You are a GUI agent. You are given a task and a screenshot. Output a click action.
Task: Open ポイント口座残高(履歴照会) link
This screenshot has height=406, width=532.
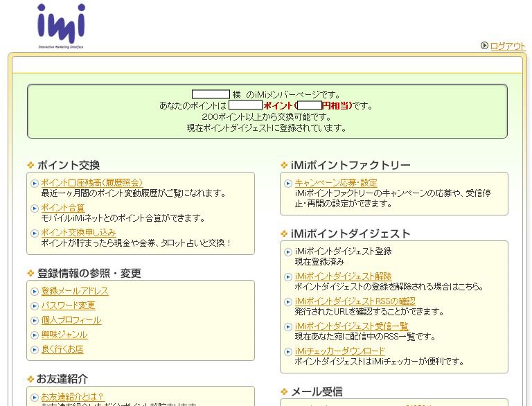coord(92,183)
